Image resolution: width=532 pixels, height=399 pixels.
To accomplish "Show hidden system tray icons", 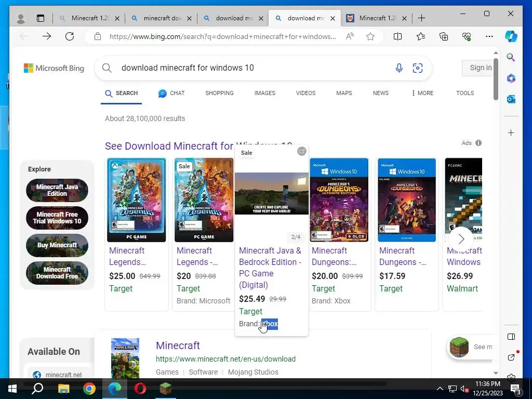I will pos(440,389).
